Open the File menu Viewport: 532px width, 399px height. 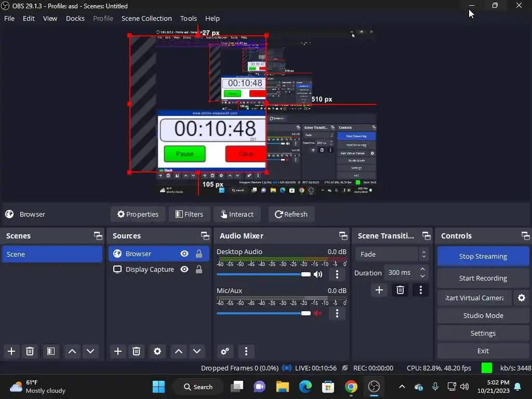(9, 18)
